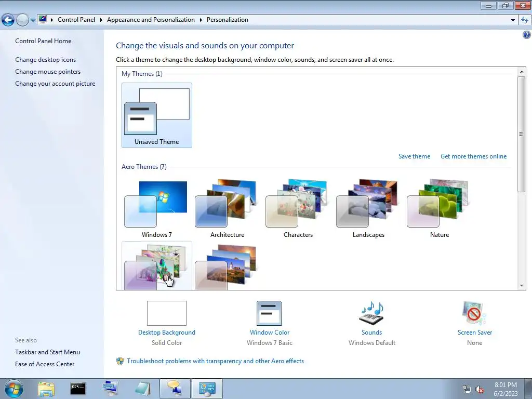Click the Screen Saver icon
This screenshot has height=399, width=532.
(x=474, y=313)
